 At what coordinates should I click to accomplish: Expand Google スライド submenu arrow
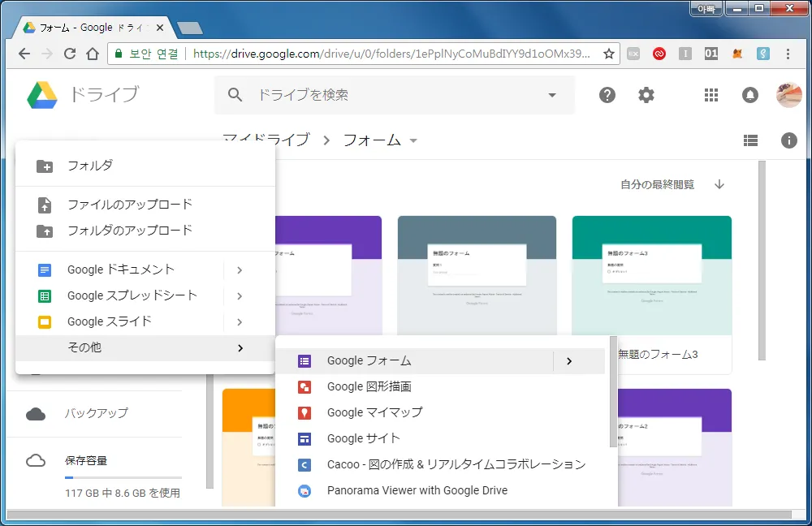pos(240,321)
